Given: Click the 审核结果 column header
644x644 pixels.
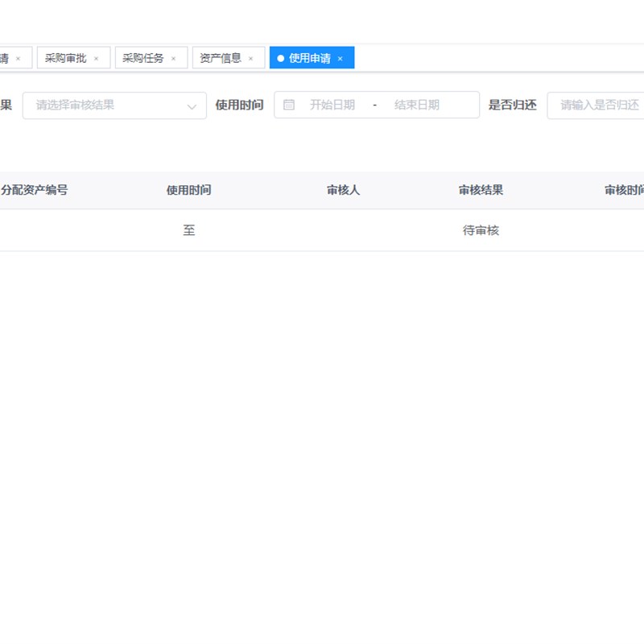Looking at the screenshot, I should (481, 190).
